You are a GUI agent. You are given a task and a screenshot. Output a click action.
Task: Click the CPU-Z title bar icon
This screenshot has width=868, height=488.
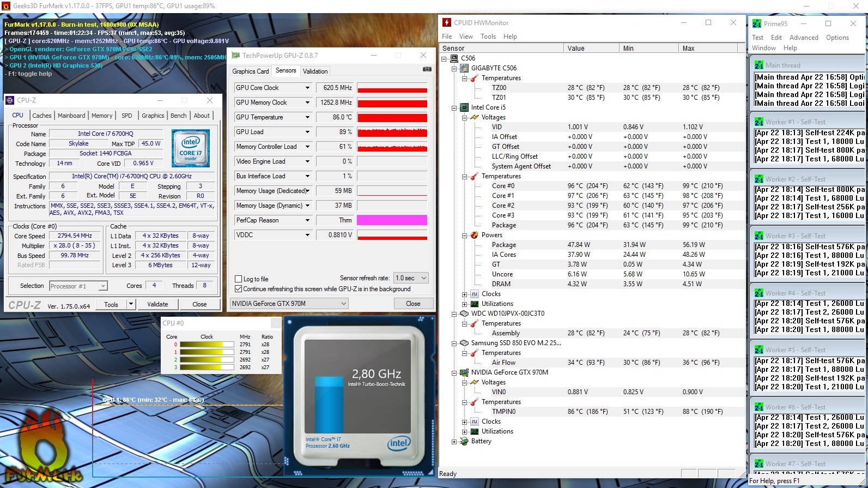[x=10, y=100]
